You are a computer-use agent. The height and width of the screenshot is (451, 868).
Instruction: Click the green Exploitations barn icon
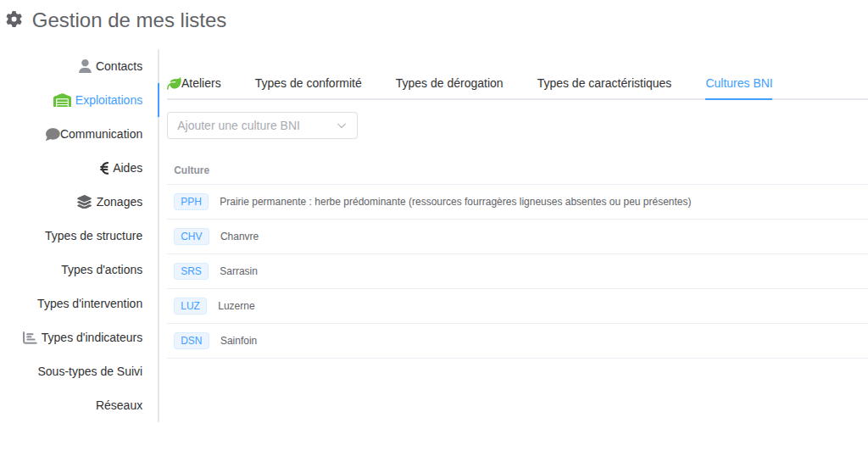(62, 101)
